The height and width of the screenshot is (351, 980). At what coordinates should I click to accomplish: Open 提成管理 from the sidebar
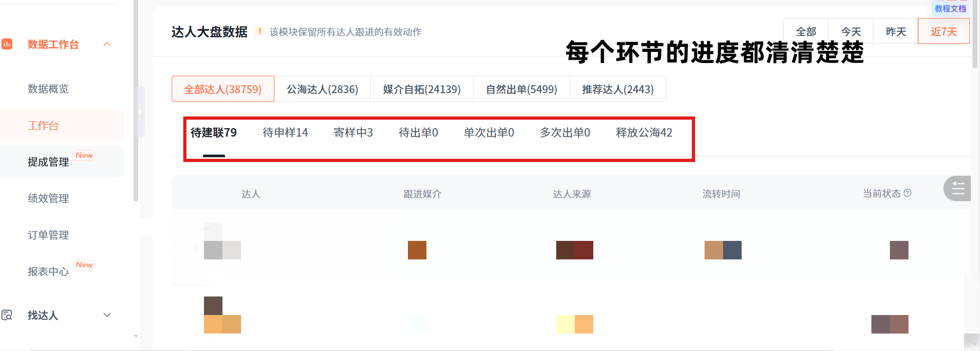pos(48,162)
